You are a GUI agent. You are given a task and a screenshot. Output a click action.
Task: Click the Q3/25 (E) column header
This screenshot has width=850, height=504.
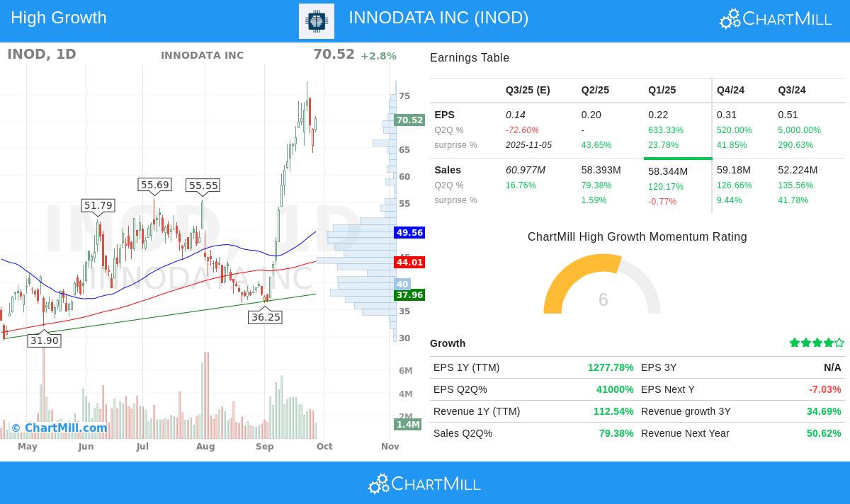(x=528, y=90)
